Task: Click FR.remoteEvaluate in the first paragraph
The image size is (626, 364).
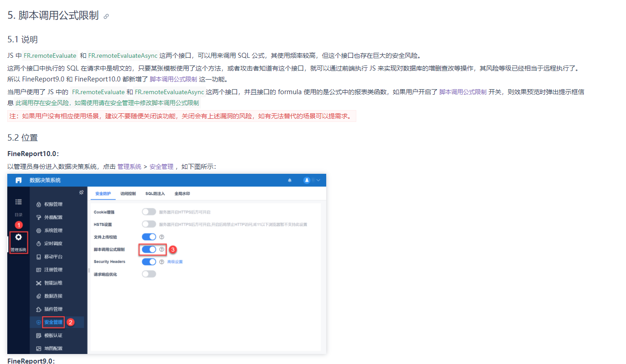Action: point(50,56)
